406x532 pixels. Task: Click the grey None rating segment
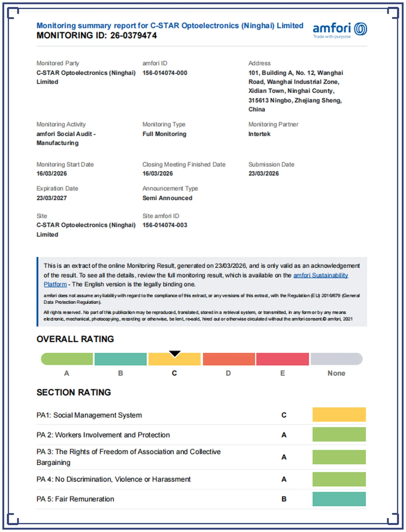click(337, 359)
